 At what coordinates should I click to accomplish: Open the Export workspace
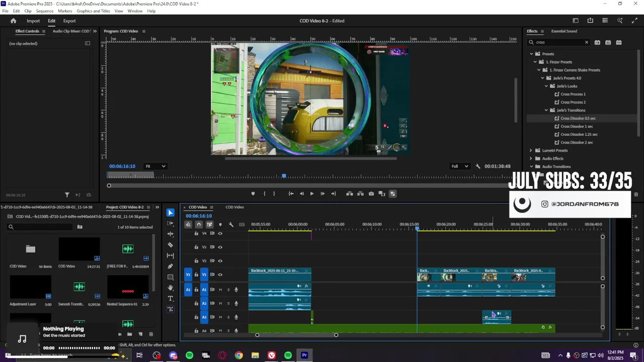coord(69,21)
